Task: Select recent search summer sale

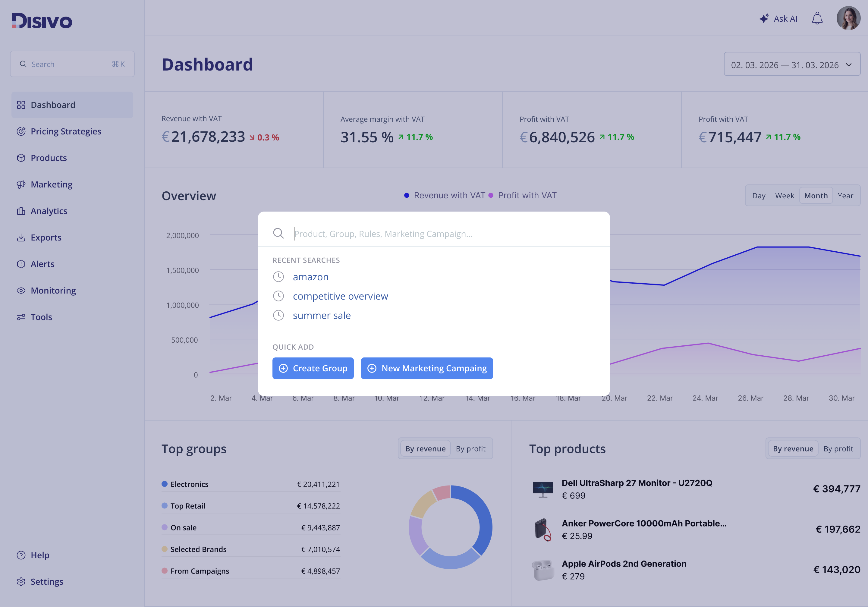Action: (x=322, y=315)
